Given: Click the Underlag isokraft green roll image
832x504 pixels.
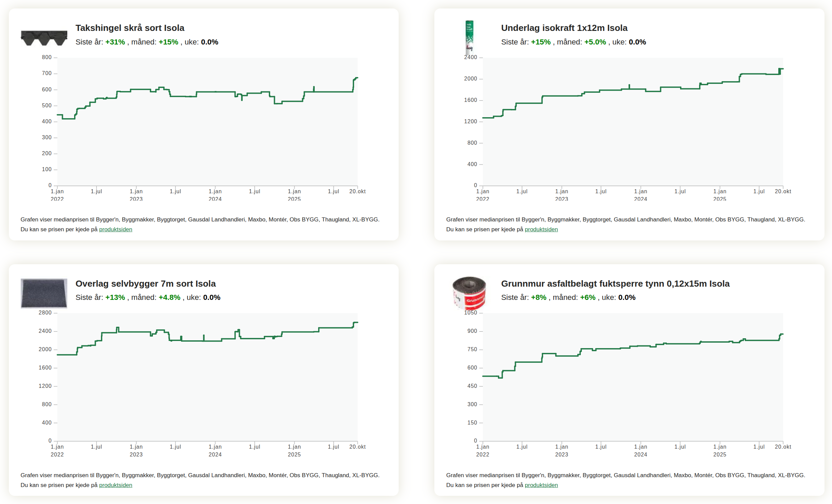Looking at the screenshot, I should (x=469, y=37).
